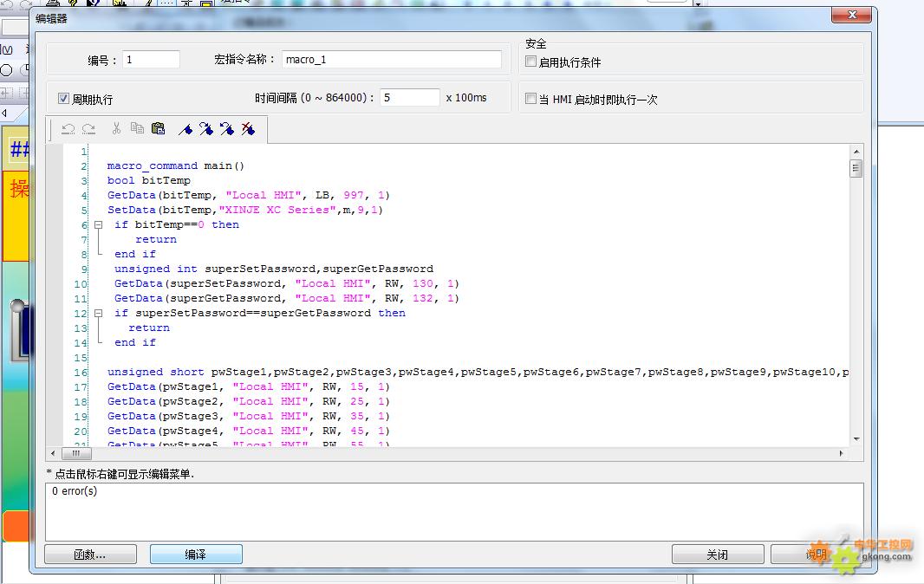
Task: Click the "return" statement on line 7
Action: (155, 239)
